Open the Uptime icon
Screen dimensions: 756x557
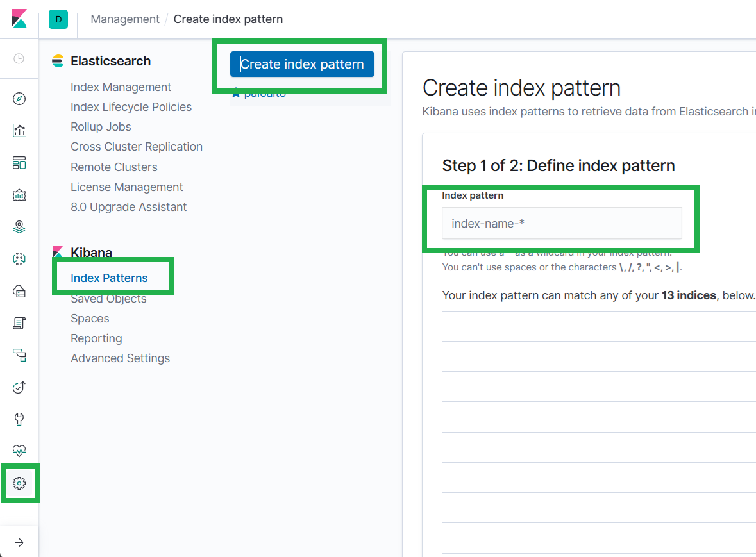pos(19,387)
